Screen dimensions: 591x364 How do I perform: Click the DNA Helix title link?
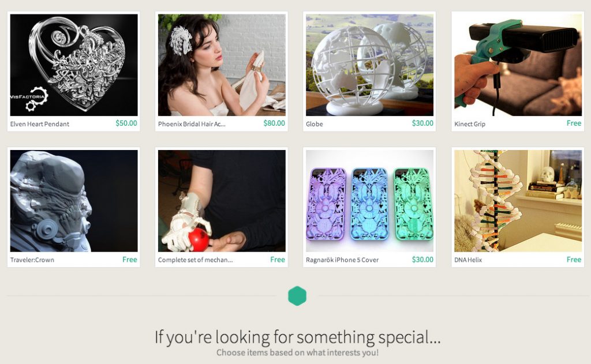[468, 260]
